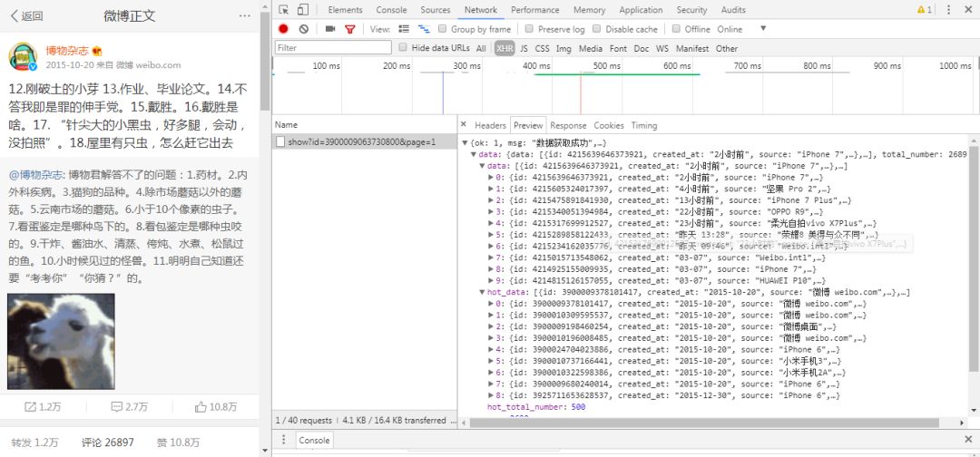Click the Weibo page vertical scrollbar
Screen dimensions: 980x457
265,63
